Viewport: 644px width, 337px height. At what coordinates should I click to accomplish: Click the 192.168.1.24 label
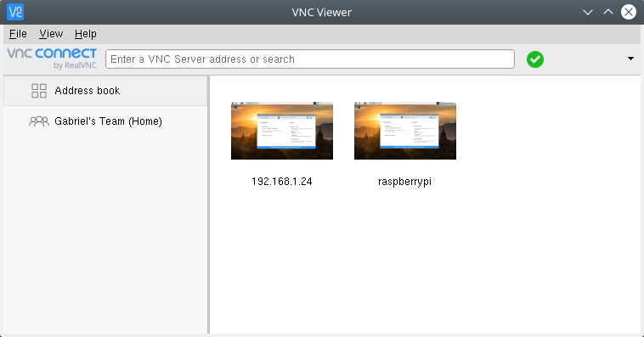[x=282, y=182]
